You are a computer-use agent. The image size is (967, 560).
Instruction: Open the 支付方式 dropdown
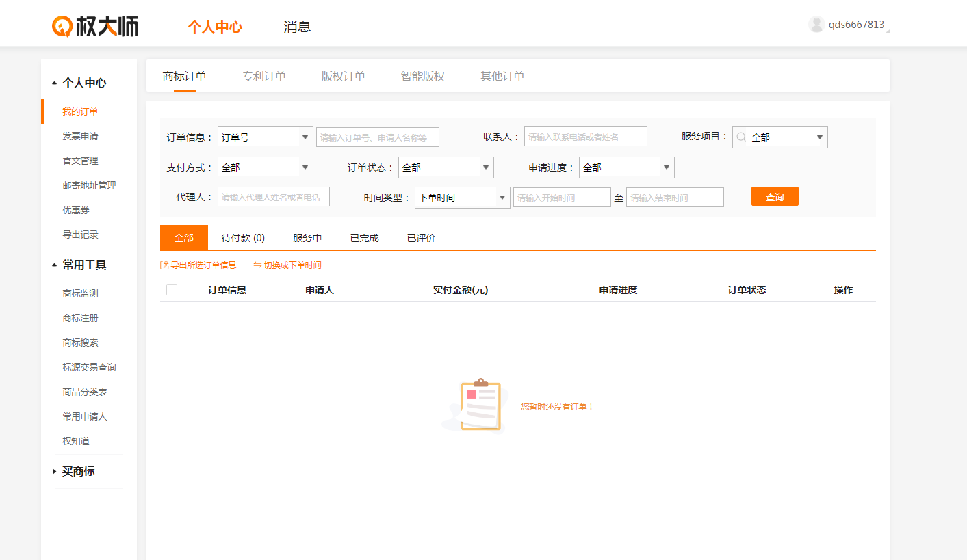pyautogui.click(x=265, y=168)
